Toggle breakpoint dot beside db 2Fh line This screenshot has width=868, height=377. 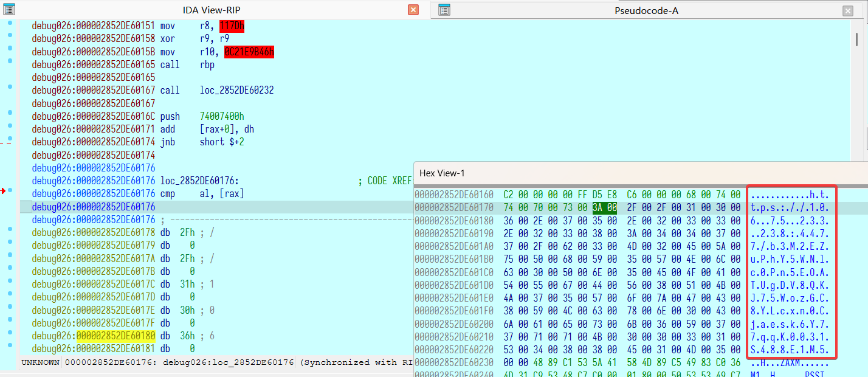10,227
